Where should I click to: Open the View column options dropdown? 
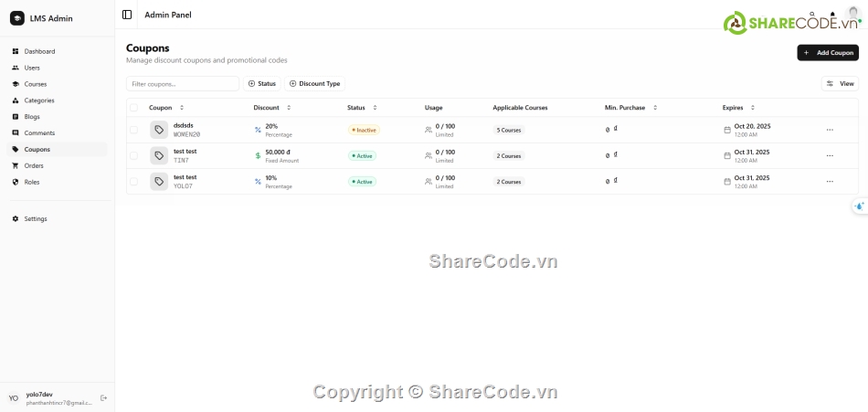pos(840,84)
